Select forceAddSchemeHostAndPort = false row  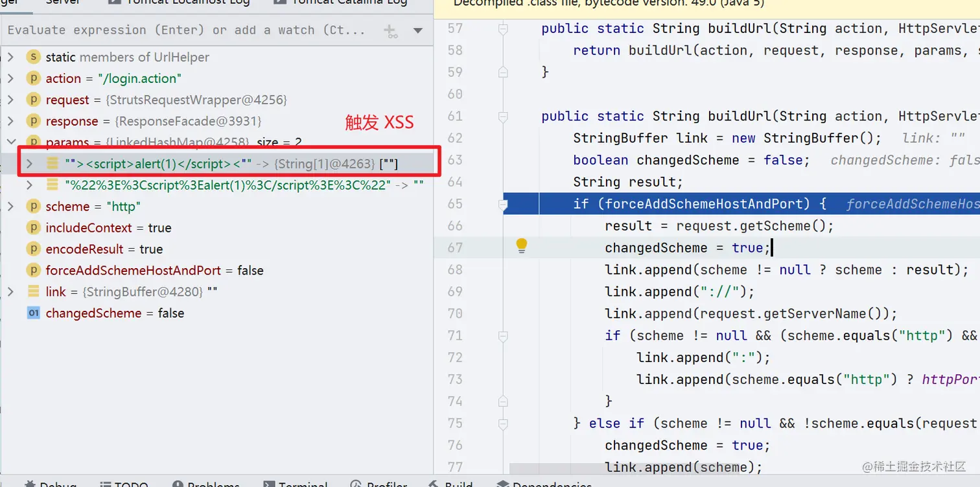coord(216,271)
